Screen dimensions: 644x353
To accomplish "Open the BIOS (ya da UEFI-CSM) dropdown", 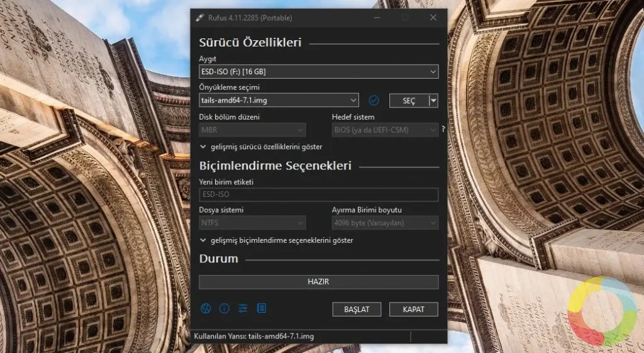I will tap(386, 130).
